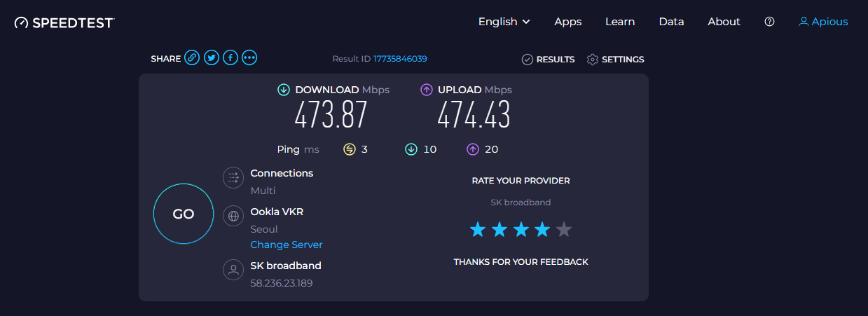Open the About menu

click(x=724, y=22)
